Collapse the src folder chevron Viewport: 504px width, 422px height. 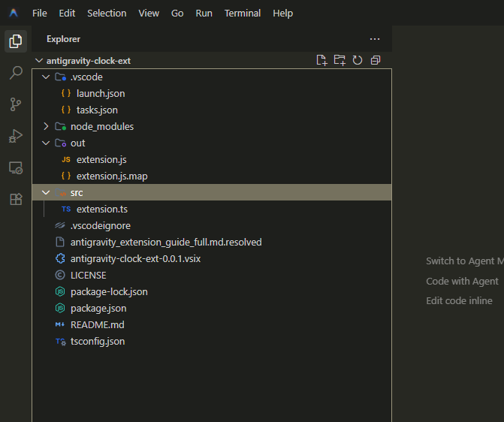46,192
